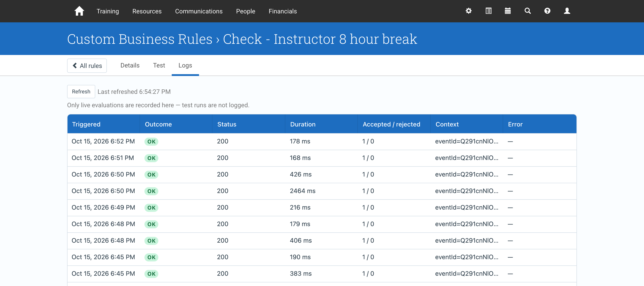Go to the home page icon

tap(79, 11)
